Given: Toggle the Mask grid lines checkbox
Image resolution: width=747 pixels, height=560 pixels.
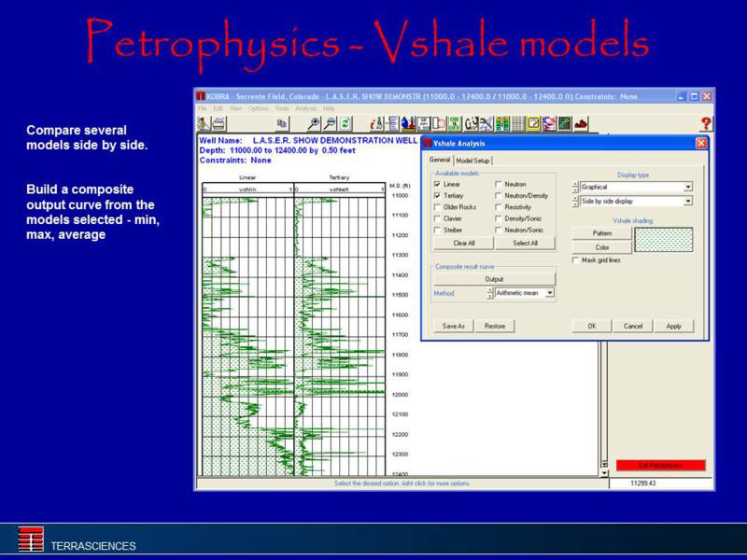Looking at the screenshot, I should (575, 260).
